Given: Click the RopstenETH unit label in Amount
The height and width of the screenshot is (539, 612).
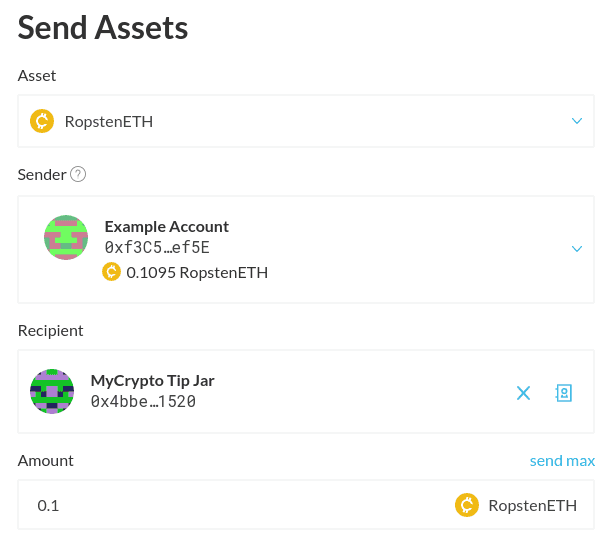Looking at the screenshot, I should pos(532,506).
